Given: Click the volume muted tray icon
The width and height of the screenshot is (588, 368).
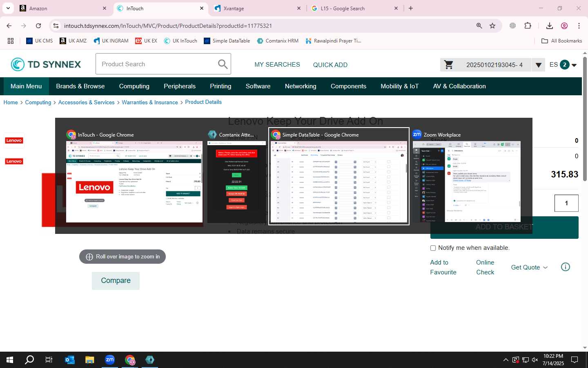Looking at the screenshot, I should (535, 360).
